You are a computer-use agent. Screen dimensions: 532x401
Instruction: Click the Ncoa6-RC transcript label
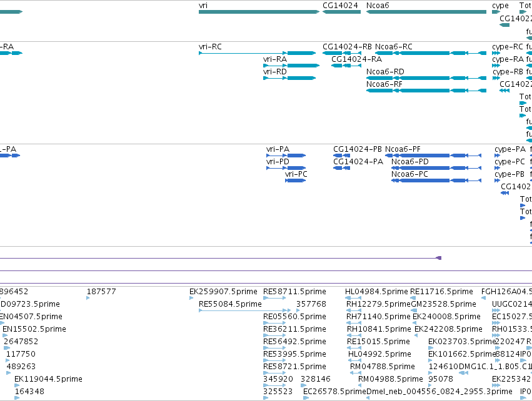tap(394, 47)
